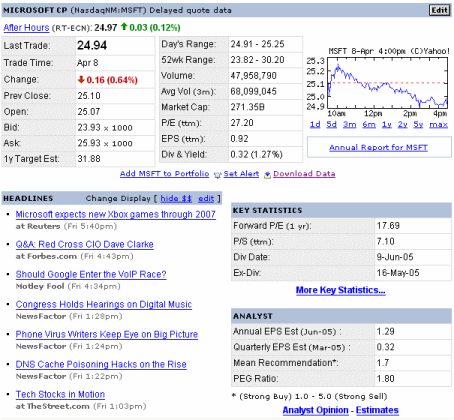The width and height of the screenshot is (454, 420).
Task: Select 52wk Range value 23.82 - 30.20
Action: 257,60
